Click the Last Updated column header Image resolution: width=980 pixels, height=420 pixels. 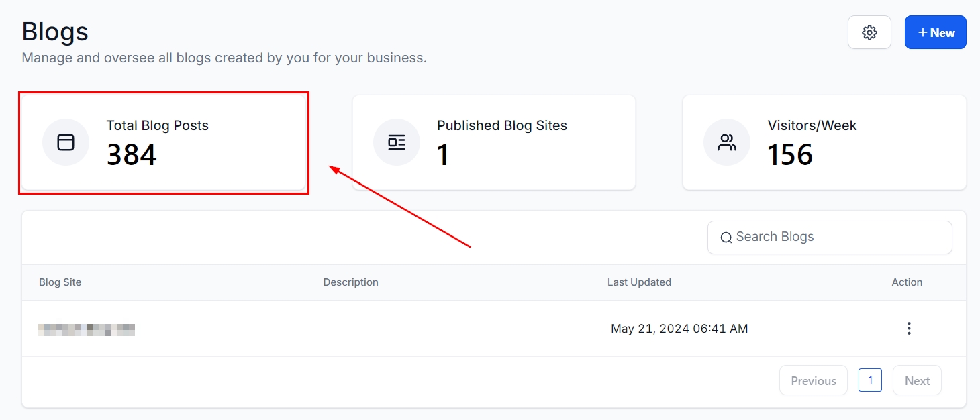tap(639, 282)
